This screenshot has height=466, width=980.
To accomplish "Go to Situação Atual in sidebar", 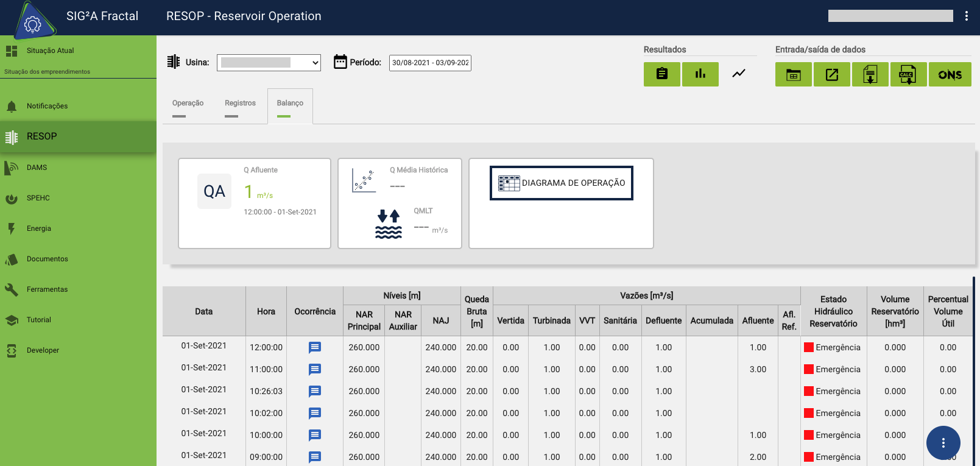I will pyautogui.click(x=50, y=51).
